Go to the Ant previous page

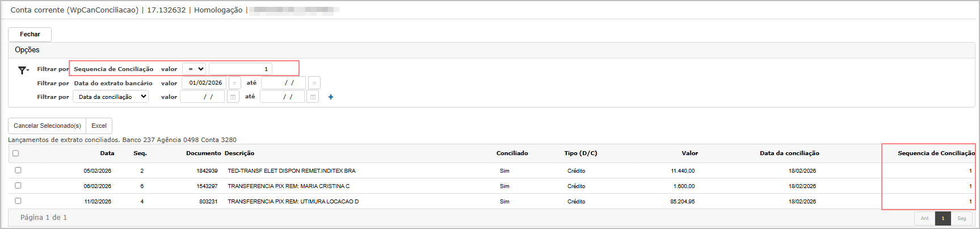click(924, 218)
